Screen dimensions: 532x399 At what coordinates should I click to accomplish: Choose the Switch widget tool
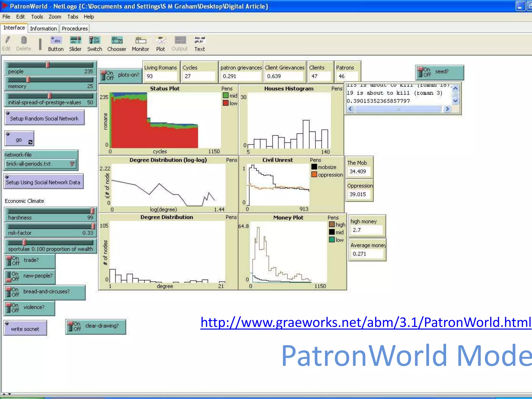click(x=95, y=43)
